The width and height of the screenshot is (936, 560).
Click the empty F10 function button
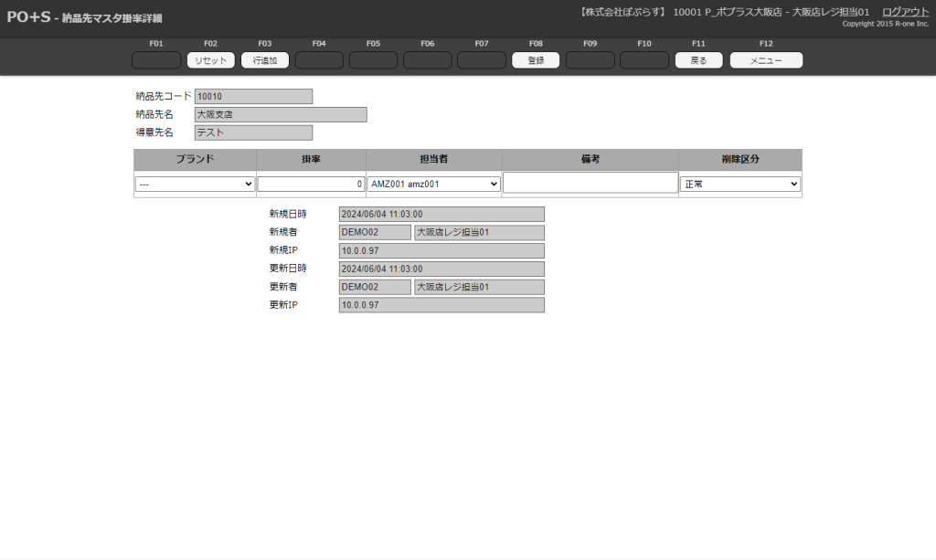(644, 60)
